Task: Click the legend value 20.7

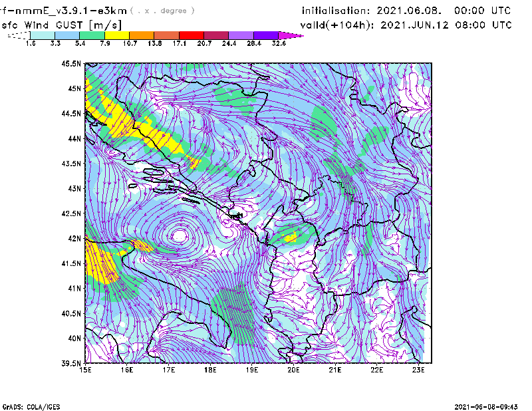Action: tap(204, 43)
